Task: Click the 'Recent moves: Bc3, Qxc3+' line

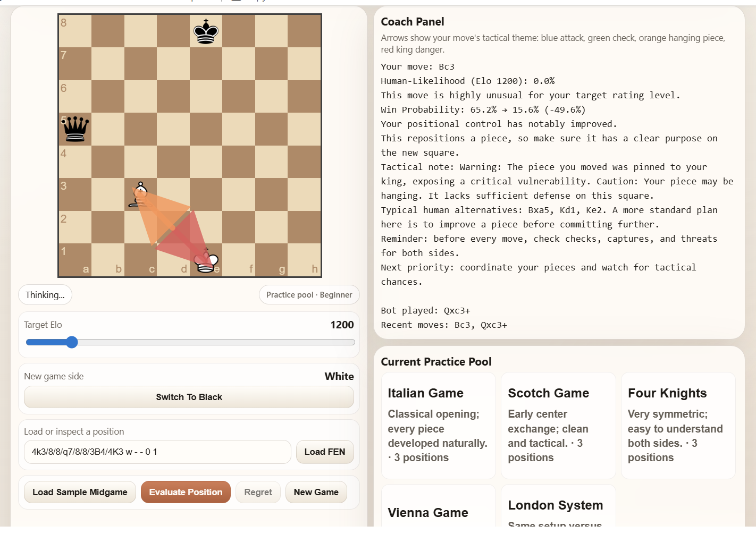Action: tap(444, 325)
